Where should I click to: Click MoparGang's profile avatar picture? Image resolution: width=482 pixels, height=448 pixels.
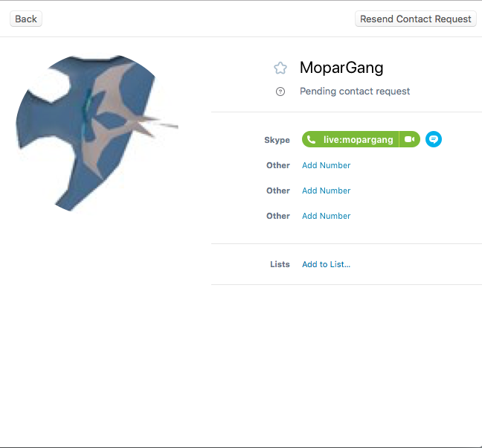(92, 133)
